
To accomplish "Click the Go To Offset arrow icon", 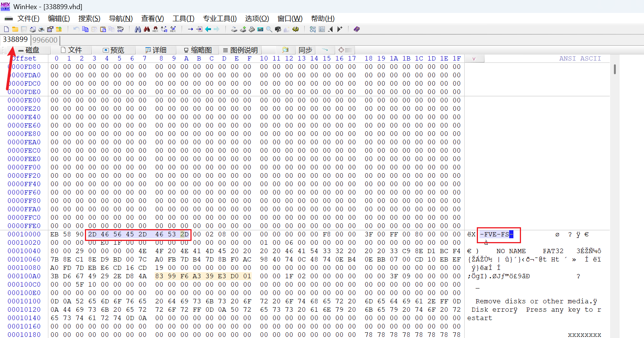I will pos(190,29).
